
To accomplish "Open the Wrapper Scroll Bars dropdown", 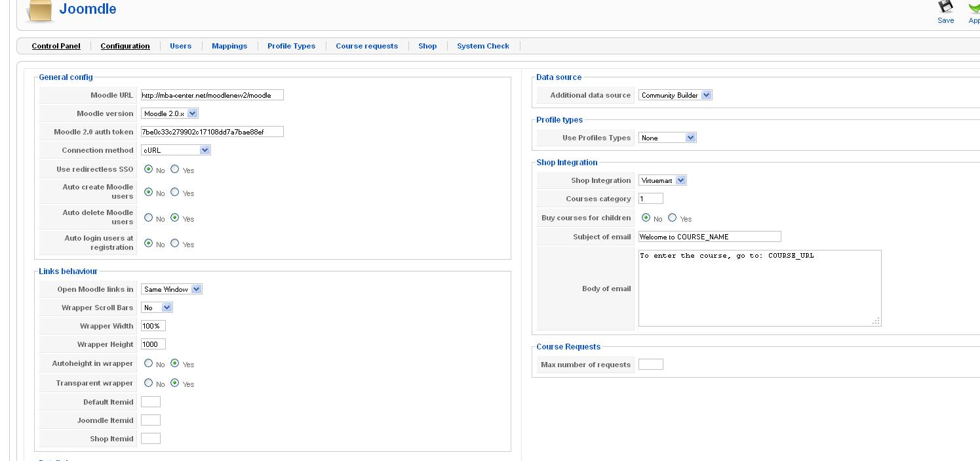I will [157, 308].
